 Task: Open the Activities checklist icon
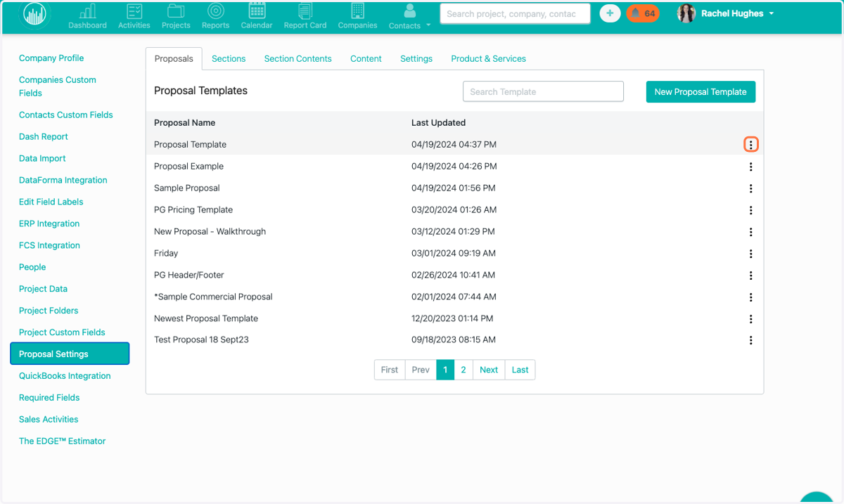point(134,11)
